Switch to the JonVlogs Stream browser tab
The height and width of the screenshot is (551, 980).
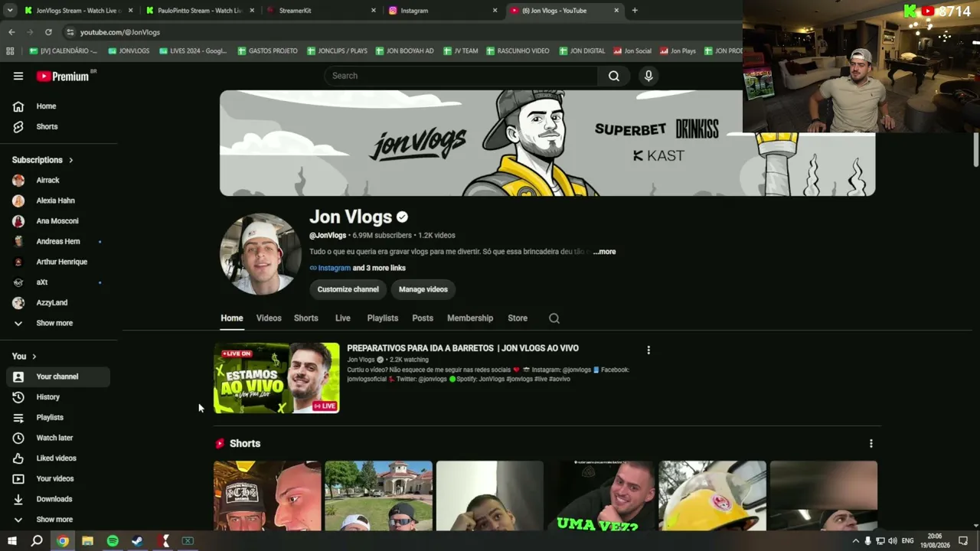[x=78, y=11]
